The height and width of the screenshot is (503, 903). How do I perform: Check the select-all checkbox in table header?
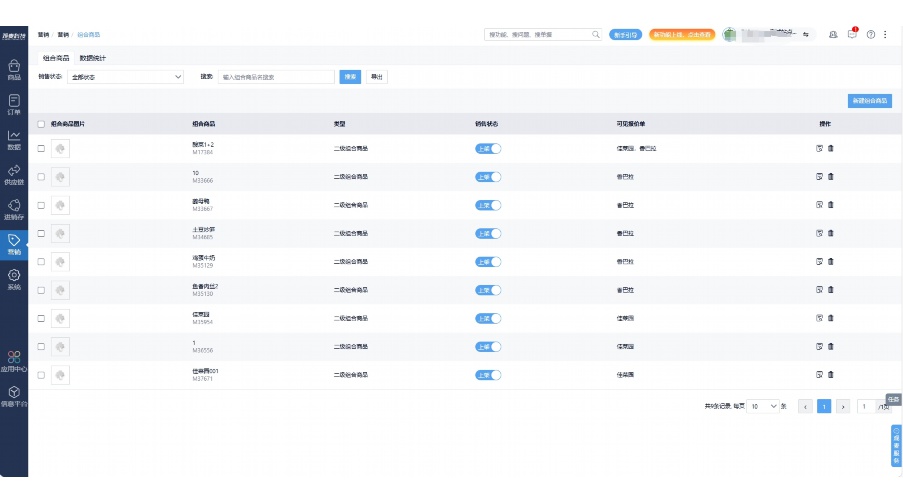click(x=41, y=124)
